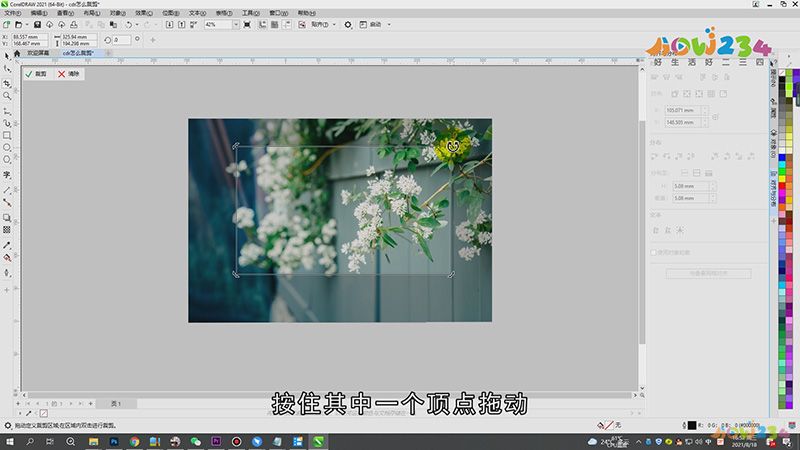Select the Text tool (字)
The image size is (800, 450).
point(7,174)
